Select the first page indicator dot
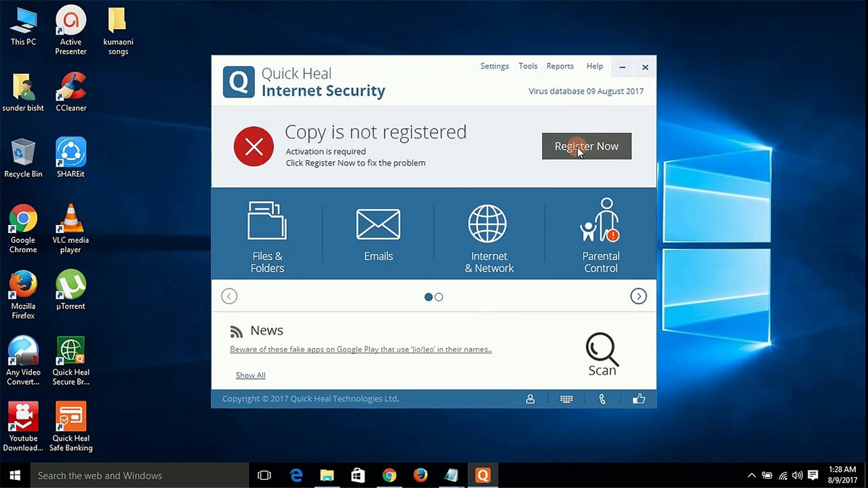 click(x=429, y=297)
